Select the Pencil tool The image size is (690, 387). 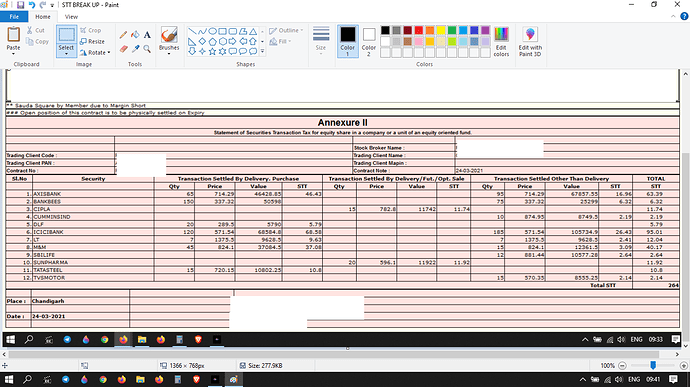[123, 35]
